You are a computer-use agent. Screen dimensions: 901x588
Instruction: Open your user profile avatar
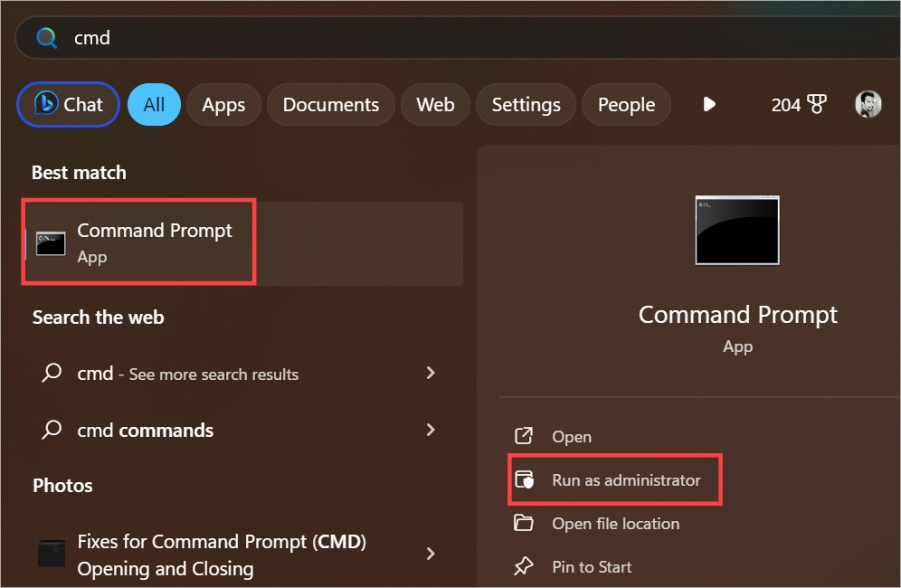click(867, 104)
